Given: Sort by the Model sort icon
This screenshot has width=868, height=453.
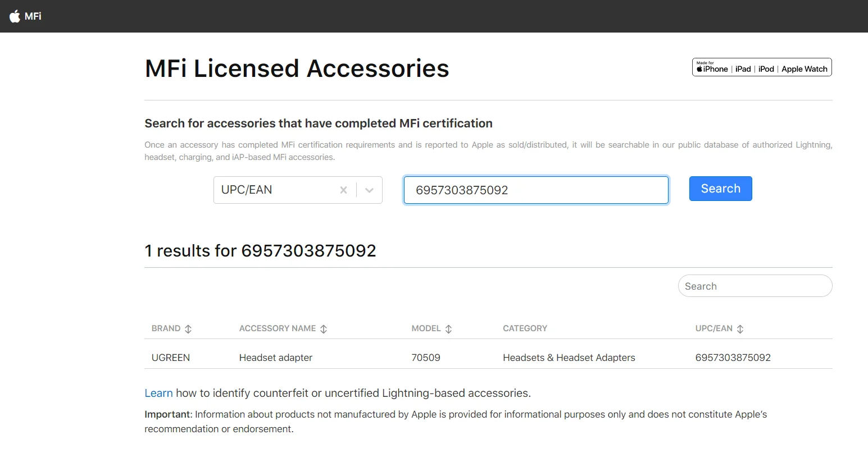Looking at the screenshot, I should [x=448, y=329].
